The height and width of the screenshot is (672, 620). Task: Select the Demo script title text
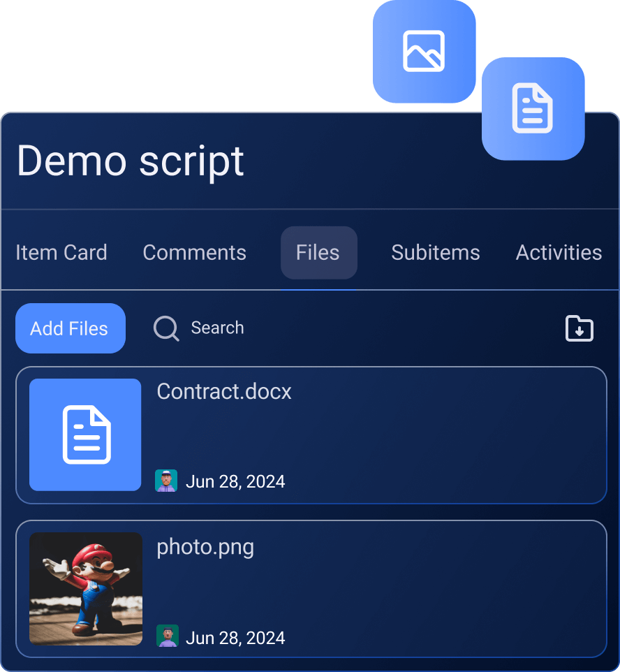[x=130, y=162]
